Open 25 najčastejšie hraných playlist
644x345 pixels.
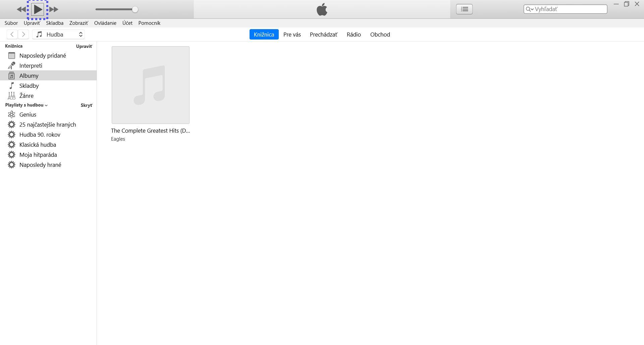tap(48, 125)
